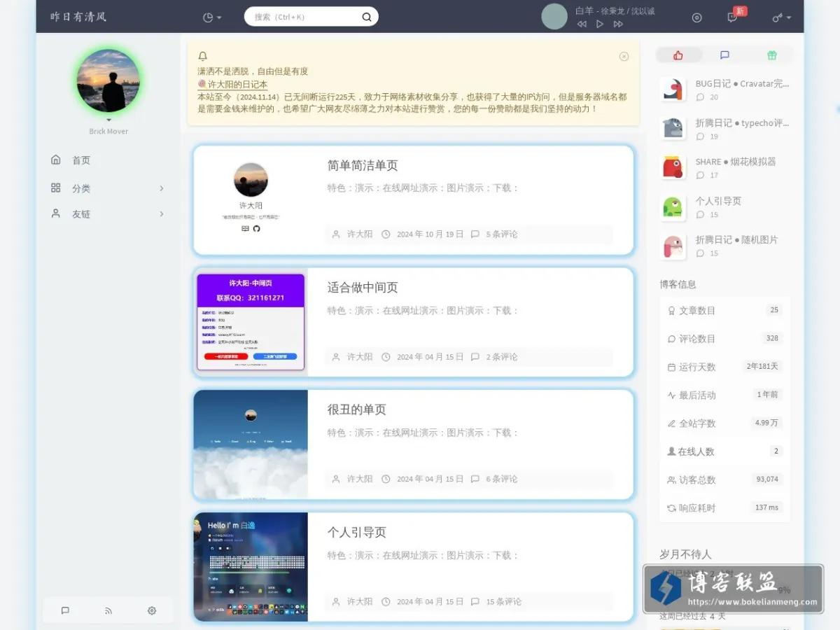This screenshot has height=630, width=840.
Task: Select the thumbs-up popular tab
Action: (678, 55)
